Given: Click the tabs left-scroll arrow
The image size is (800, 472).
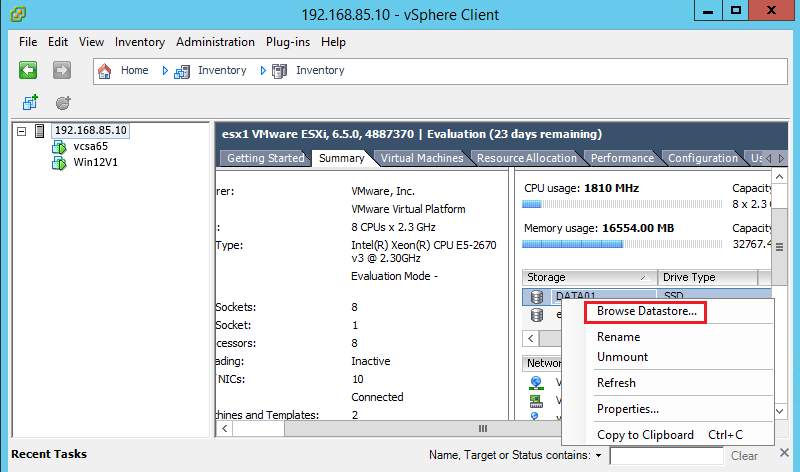Looking at the screenshot, I should click(x=769, y=158).
